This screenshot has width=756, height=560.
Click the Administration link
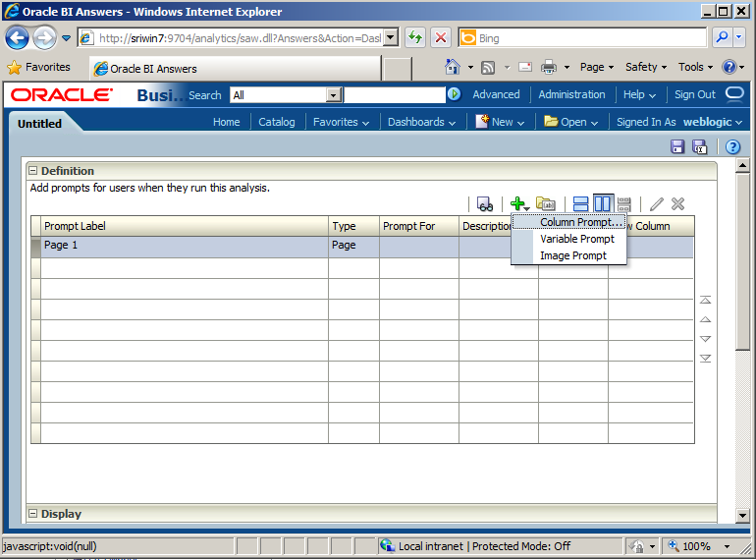pyautogui.click(x=571, y=94)
